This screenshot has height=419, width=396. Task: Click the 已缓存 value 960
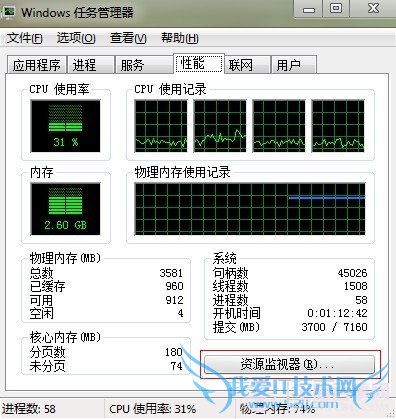click(x=174, y=286)
